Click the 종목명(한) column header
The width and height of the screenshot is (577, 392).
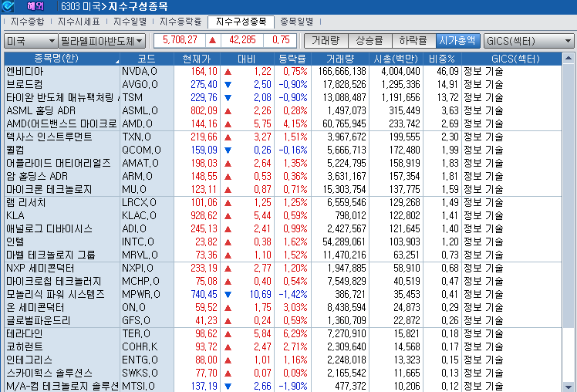pyautogui.click(x=62, y=59)
